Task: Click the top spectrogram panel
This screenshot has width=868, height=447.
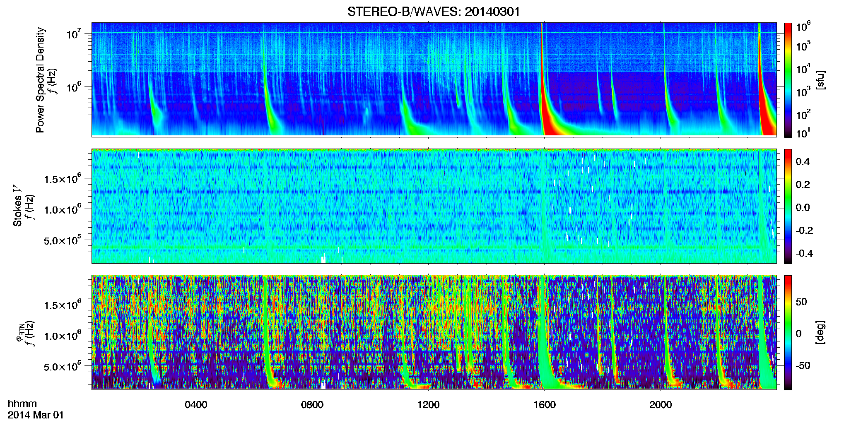Action: click(434, 79)
